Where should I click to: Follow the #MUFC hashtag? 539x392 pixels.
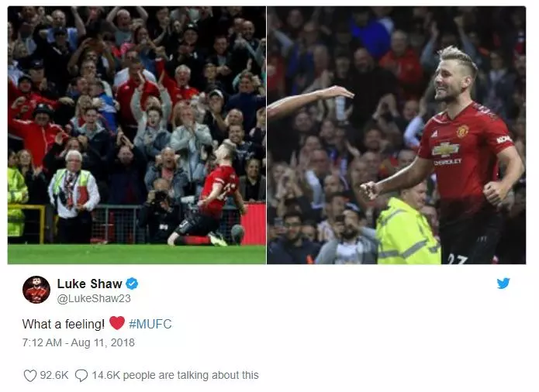(x=150, y=324)
